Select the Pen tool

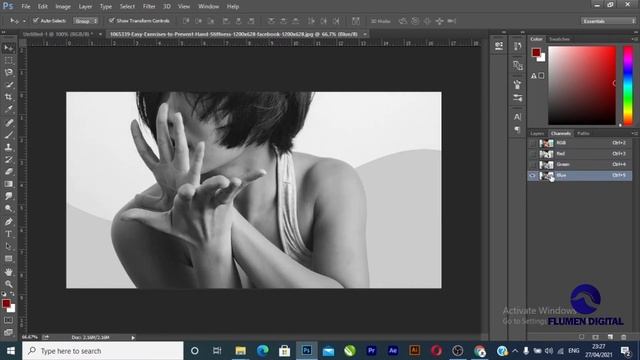8,222
